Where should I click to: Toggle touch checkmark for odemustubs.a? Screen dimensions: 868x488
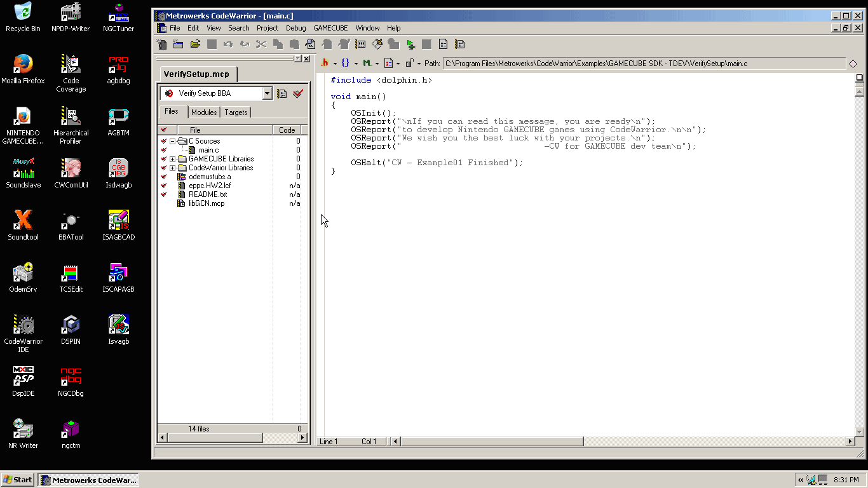pyautogui.click(x=164, y=177)
